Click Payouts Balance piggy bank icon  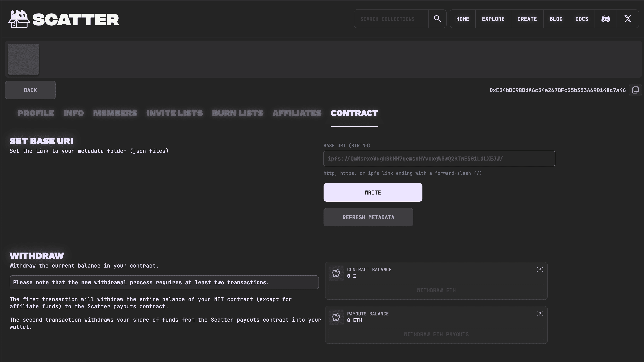click(336, 317)
